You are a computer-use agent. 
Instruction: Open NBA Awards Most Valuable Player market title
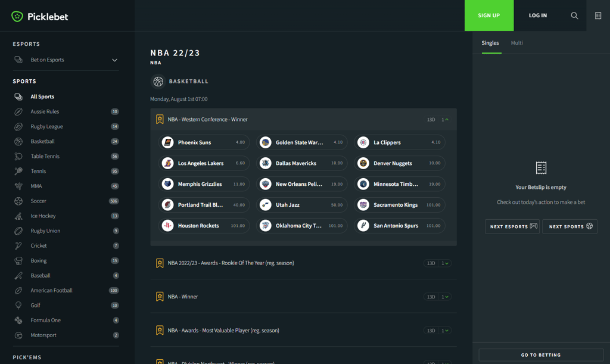pos(223,331)
